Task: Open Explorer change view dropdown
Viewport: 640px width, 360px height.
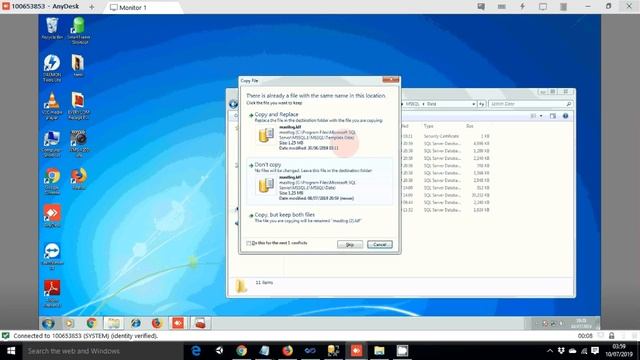Action: pyautogui.click(x=541, y=116)
